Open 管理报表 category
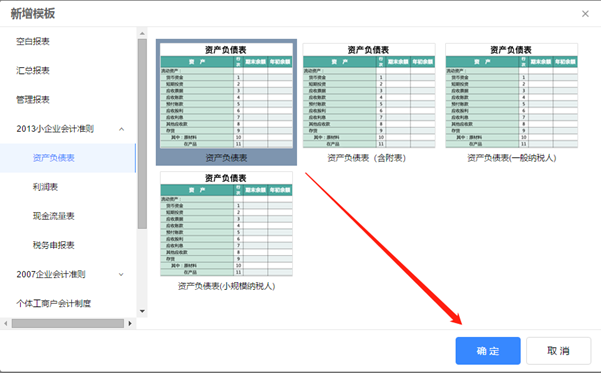 [33, 100]
